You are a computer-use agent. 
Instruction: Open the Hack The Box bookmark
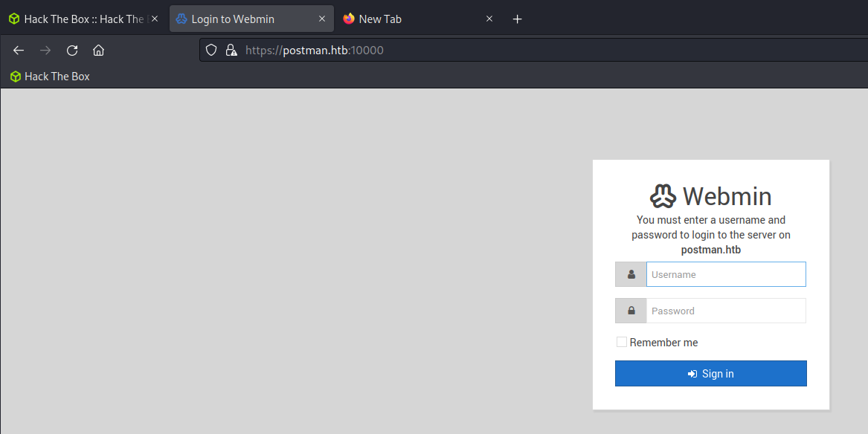pyautogui.click(x=50, y=77)
